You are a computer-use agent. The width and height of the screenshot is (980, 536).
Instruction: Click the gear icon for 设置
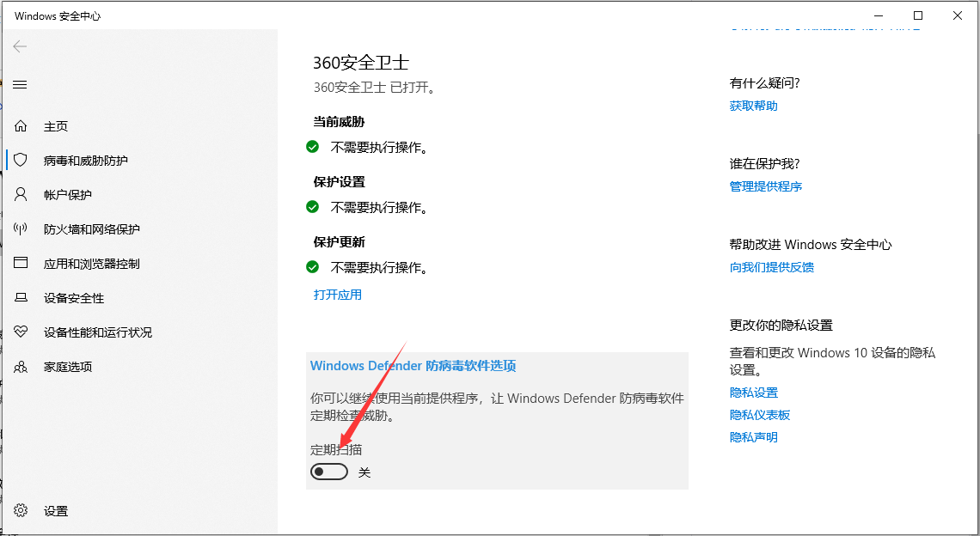pyautogui.click(x=21, y=511)
